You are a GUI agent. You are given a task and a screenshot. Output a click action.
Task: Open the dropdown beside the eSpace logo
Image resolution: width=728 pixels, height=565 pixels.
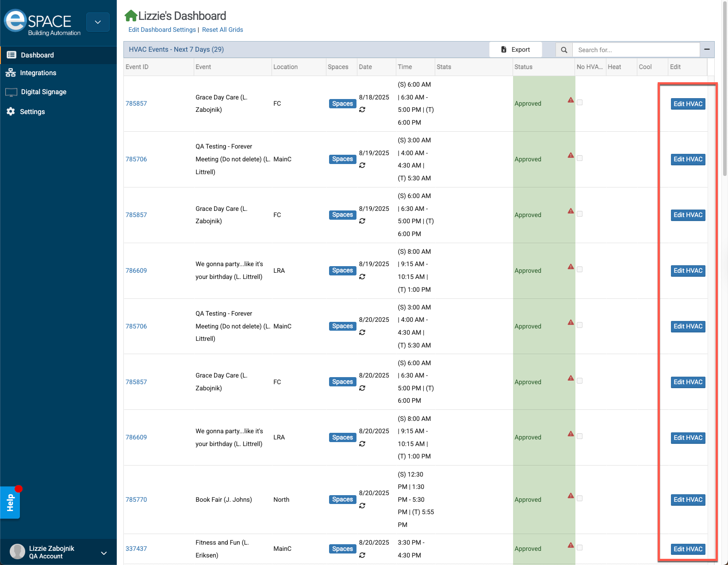click(x=98, y=22)
